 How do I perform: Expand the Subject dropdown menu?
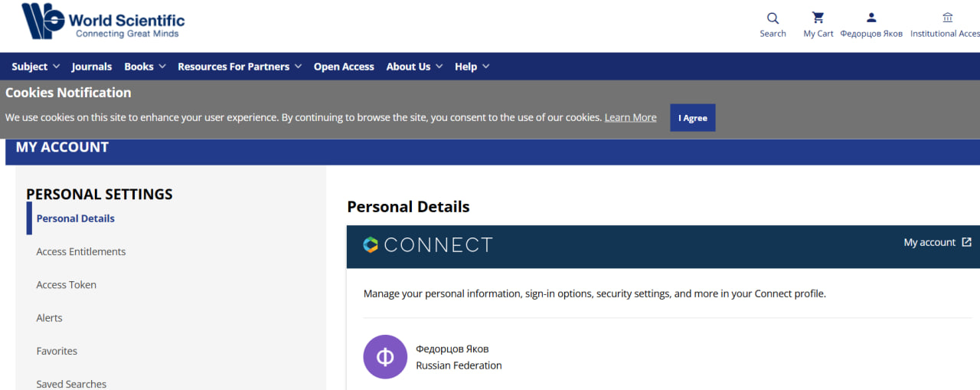[35, 67]
